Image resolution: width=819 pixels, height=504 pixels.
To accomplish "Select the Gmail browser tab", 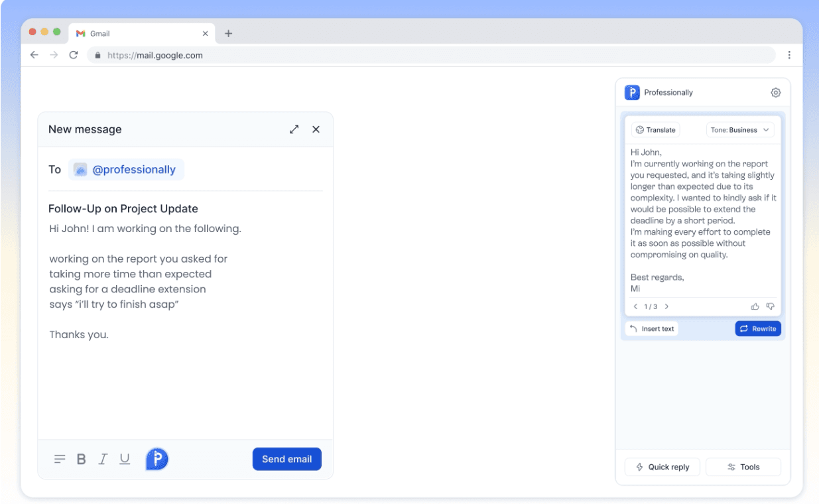I will click(x=142, y=33).
